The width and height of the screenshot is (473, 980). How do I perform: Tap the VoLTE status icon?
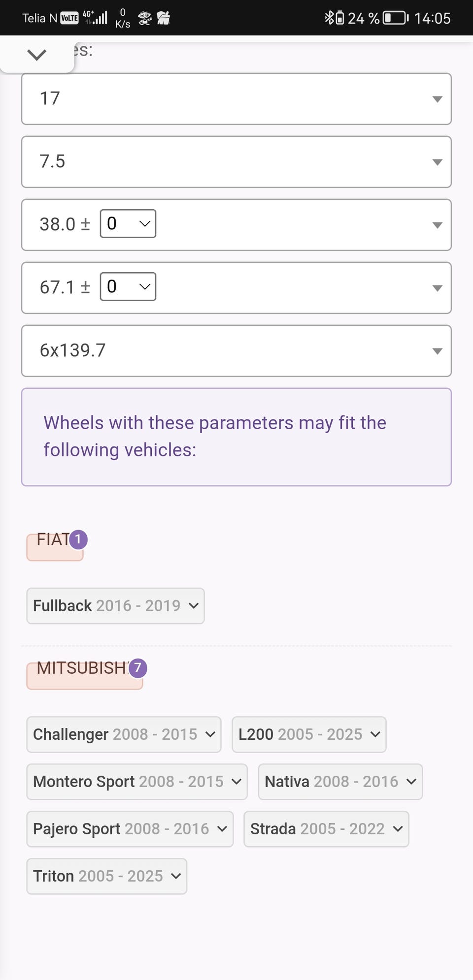pyautogui.click(x=69, y=18)
